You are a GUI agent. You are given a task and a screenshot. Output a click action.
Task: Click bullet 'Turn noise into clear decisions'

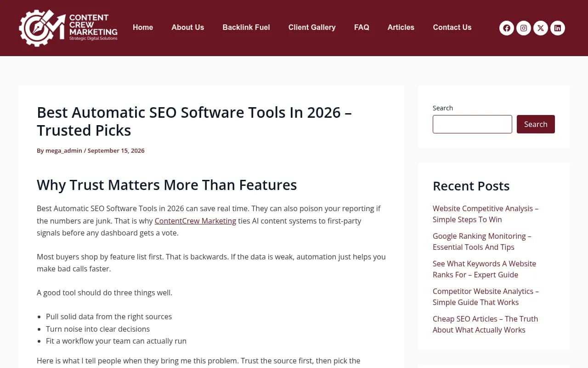pos(98,329)
